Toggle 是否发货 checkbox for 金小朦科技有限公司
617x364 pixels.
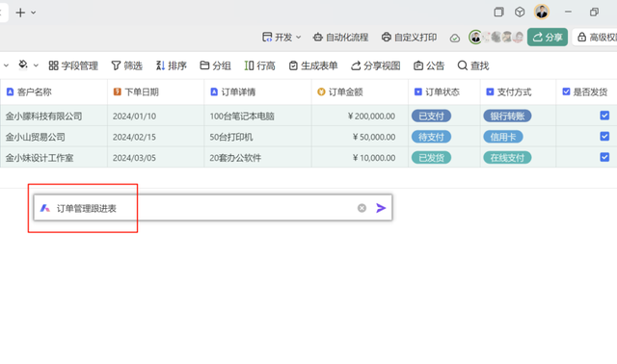click(x=604, y=116)
